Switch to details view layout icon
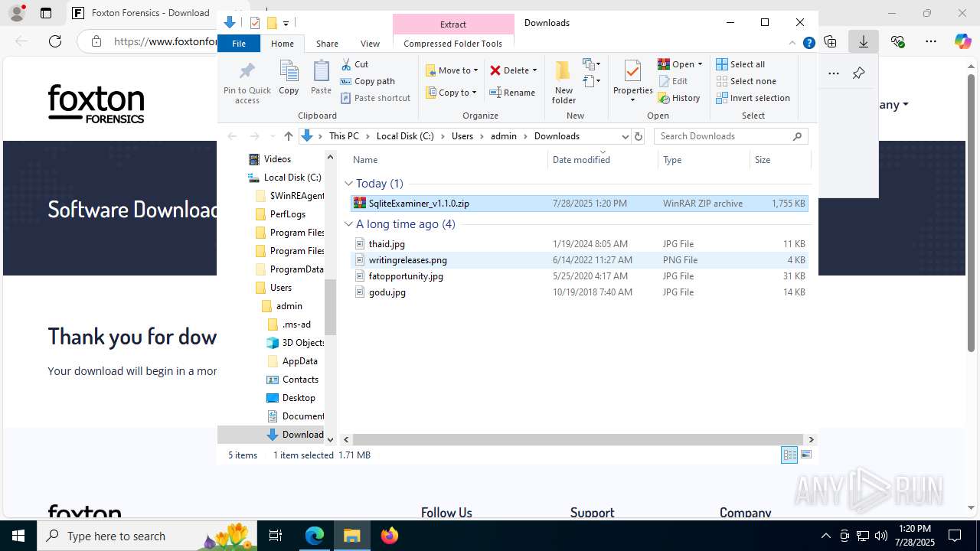Screen dimensions: 980x551 point(789,455)
